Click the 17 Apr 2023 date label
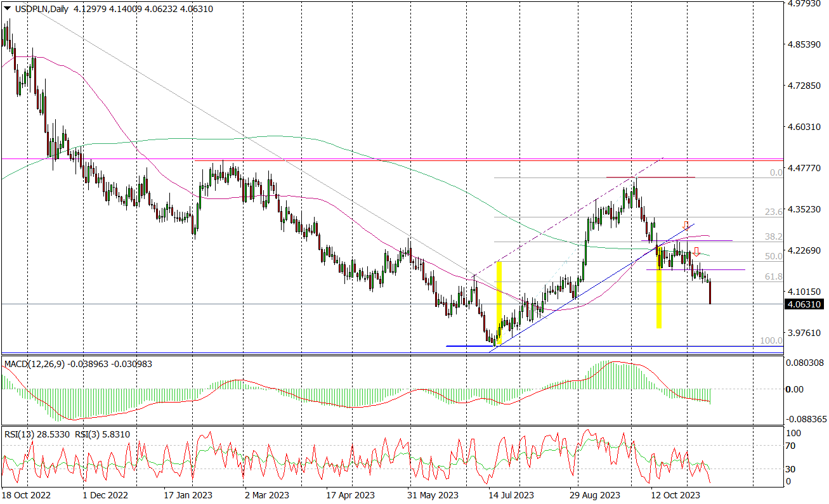Screen dimensions: 829x504 (x=350, y=494)
